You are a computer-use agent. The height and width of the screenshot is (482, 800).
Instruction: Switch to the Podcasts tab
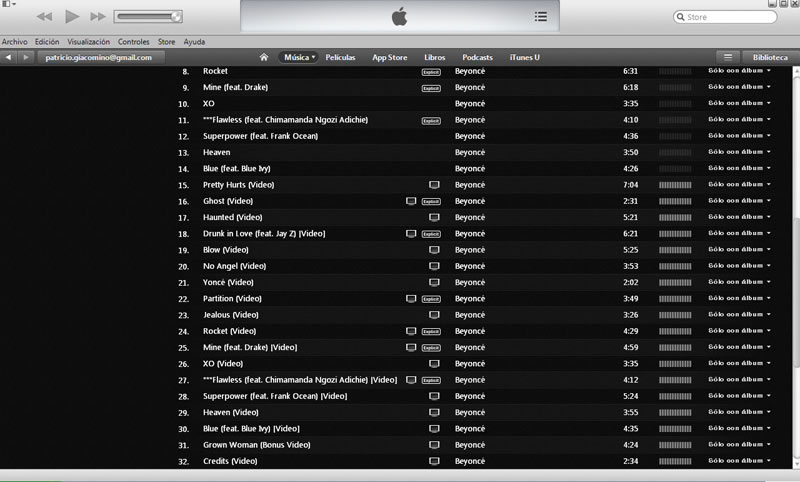click(477, 57)
